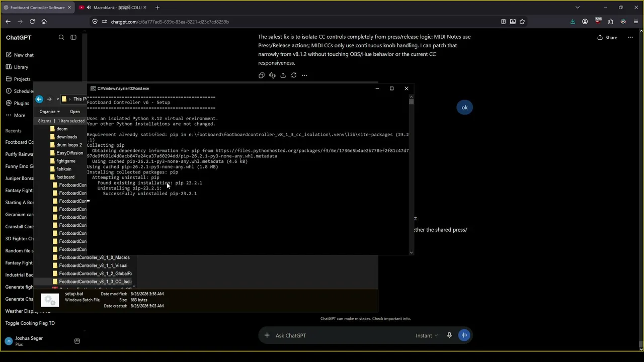This screenshot has width=644, height=362.
Task: Open Toggle Cooking Flag TD recent chat
Action: click(x=30, y=323)
